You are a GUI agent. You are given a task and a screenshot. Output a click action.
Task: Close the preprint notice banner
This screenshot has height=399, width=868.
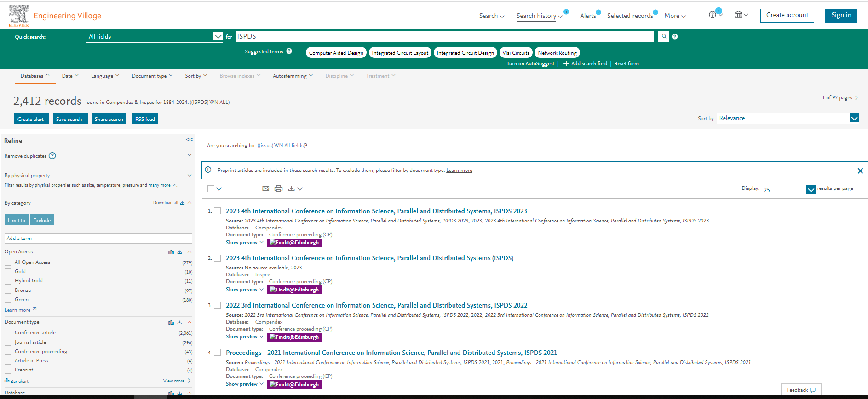click(x=860, y=171)
